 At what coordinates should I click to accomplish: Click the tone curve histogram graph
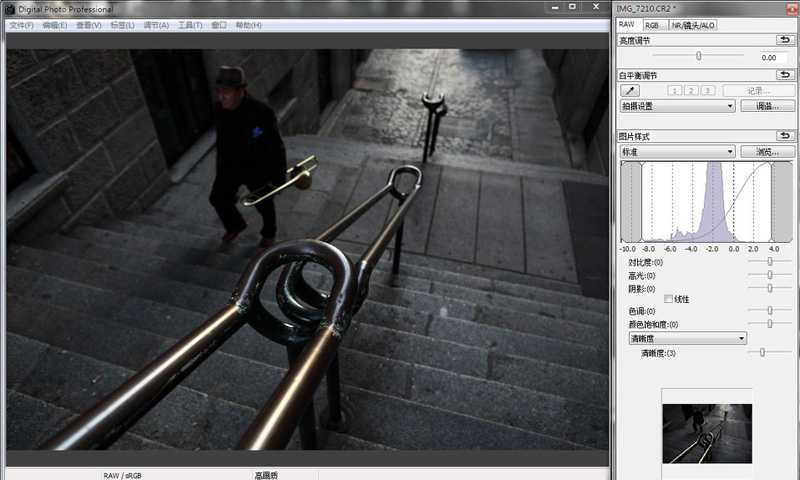click(707, 201)
